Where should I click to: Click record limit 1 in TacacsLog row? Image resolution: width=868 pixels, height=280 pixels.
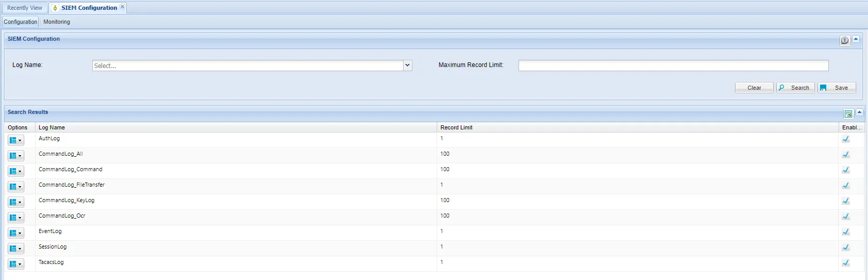[442, 262]
